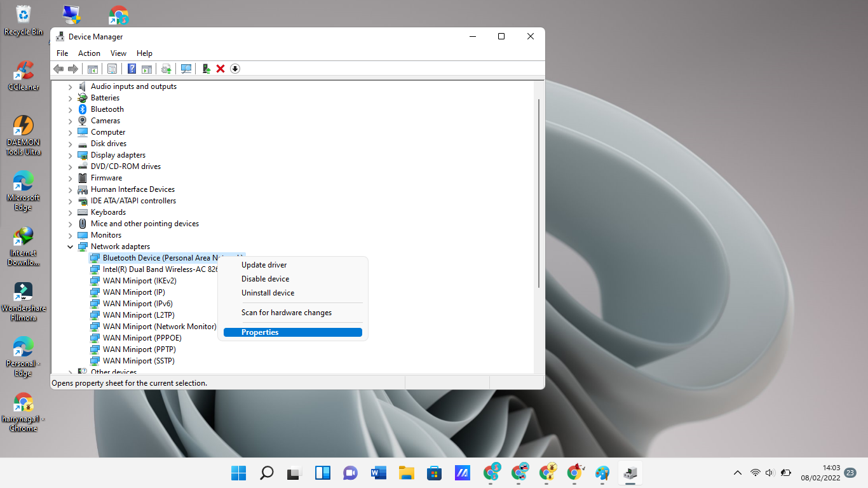Click the Back arrow in Device Manager toolbar
This screenshot has width=868, height=488.
58,69
